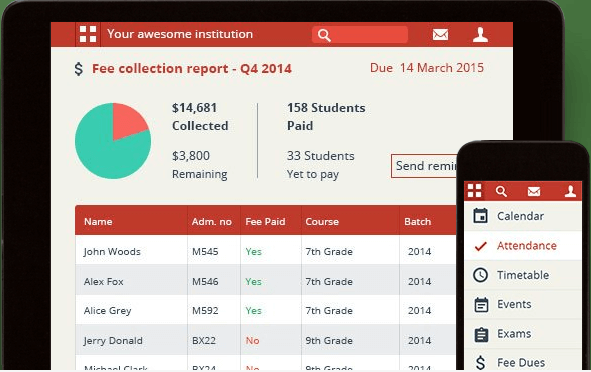Tap the grid menu icon on phone header
Viewport: 591px width, 372px height.
pos(475,191)
